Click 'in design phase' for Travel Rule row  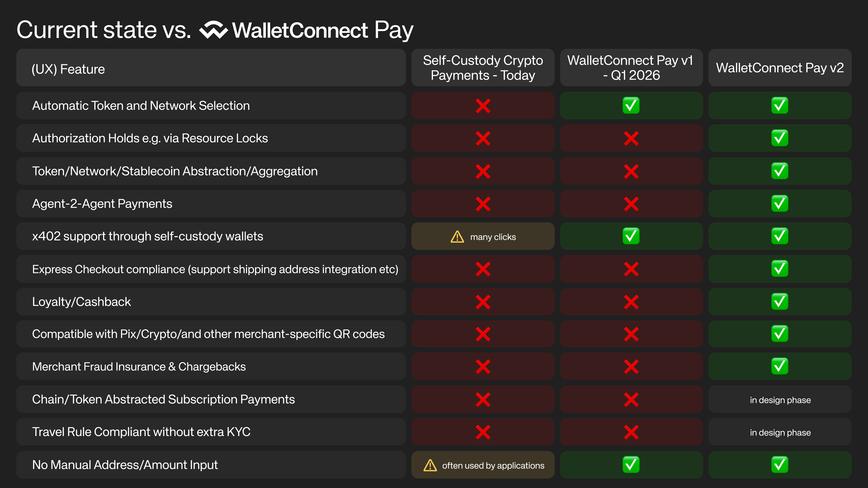coord(780,432)
